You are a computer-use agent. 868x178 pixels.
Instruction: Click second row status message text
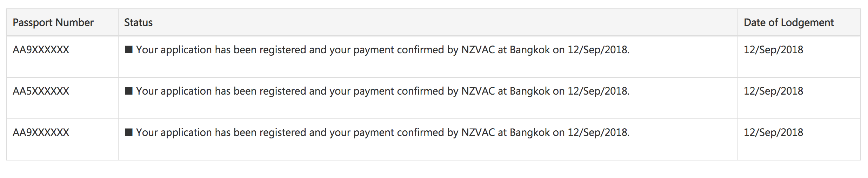point(383,91)
